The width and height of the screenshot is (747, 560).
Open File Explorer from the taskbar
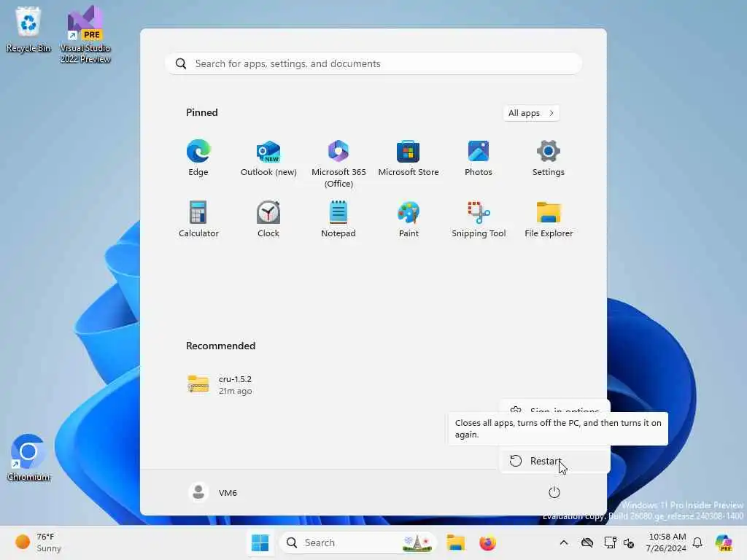(455, 542)
